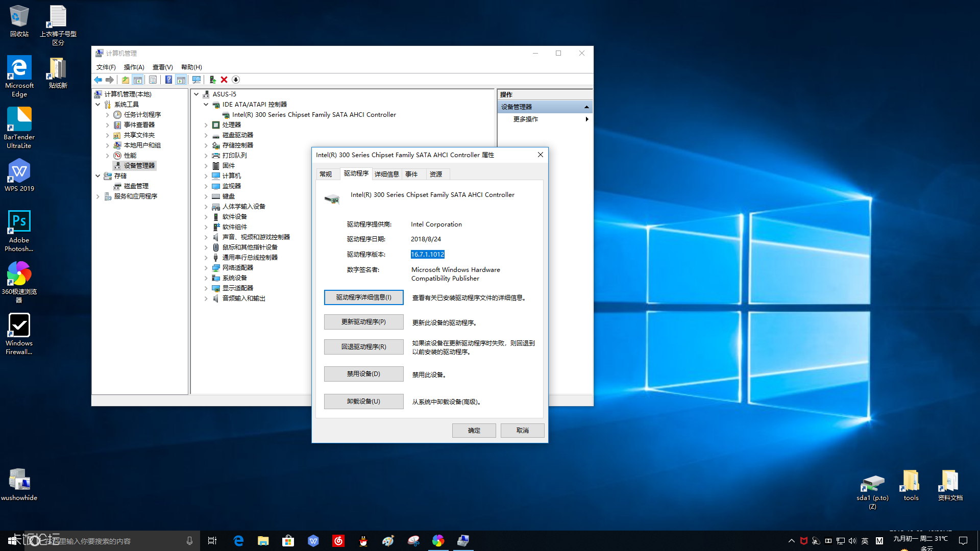This screenshot has width=980, height=551.
Task: Expand 磁盘驱动器 (Disk drives) category
Action: (x=206, y=135)
